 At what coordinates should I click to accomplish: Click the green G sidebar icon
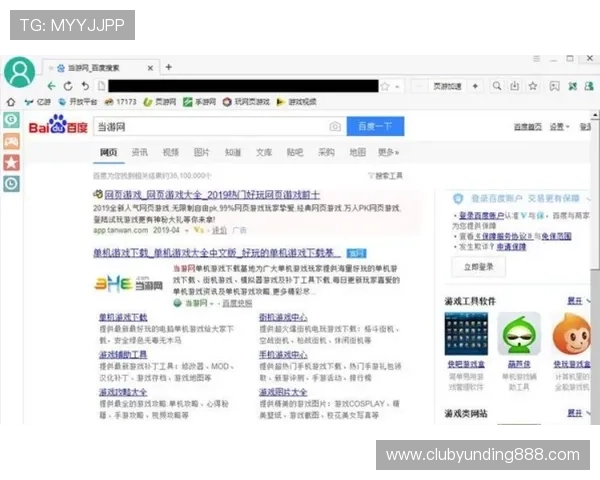click(x=11, y=120)
